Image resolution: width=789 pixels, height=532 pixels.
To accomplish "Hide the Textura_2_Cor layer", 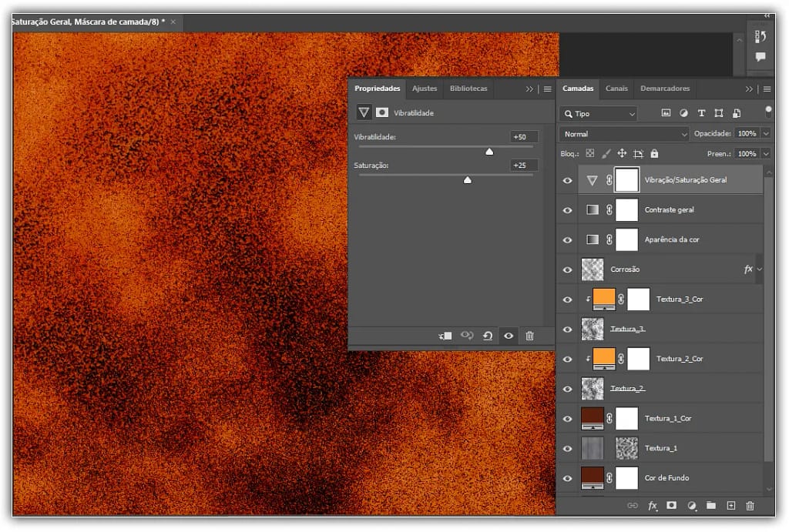I will 567,359.
